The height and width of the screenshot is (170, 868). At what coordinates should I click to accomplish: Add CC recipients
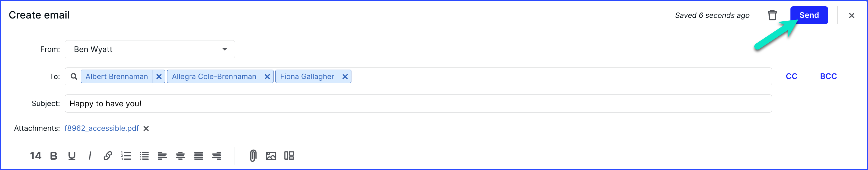tap(791, 77)
